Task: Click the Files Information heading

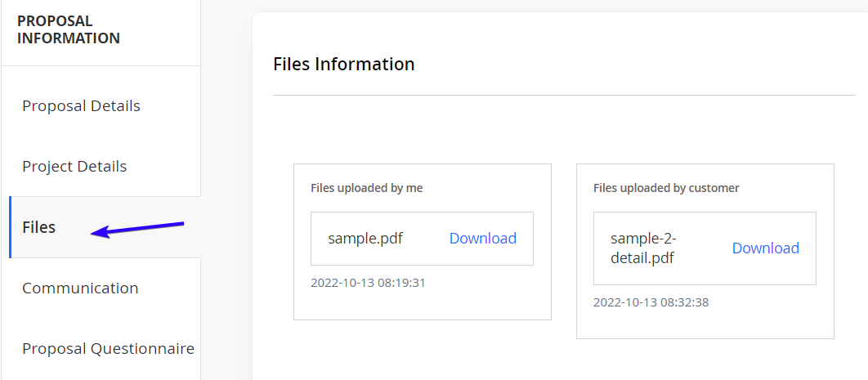Action: (344, 65)
